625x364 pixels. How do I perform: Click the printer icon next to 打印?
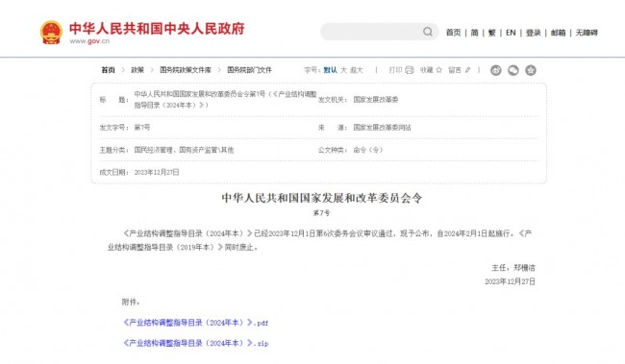coord(410,70)
